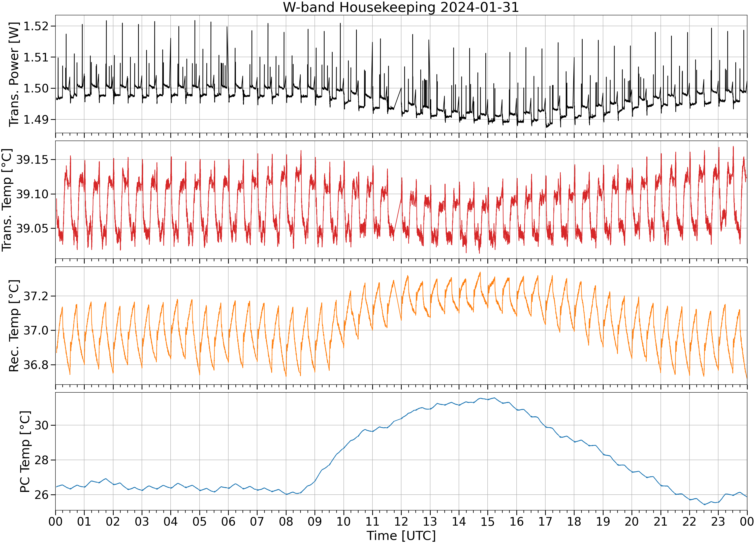Click the "10" hour label on time axis
Viewport: 756px width, 544px height.
point(344,521)
